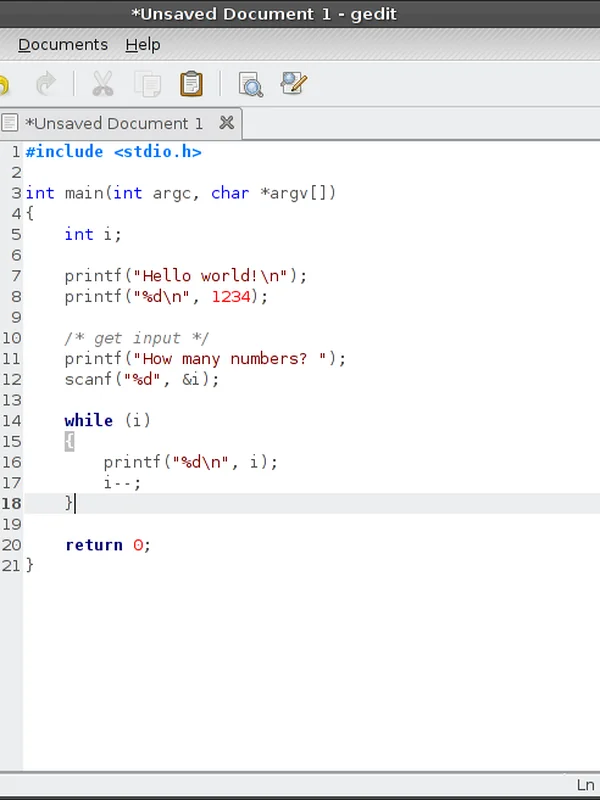Click the 'int main(int argc, char *argv[])' line
The width and height of the screenshot is (600, 800).
click(181, 193)
